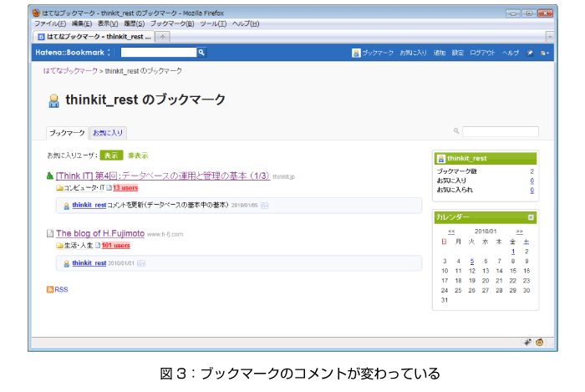Viewport: 585px width, 392px height.
Task: Expand the Hatena::Bookmark logo dropdown arrows
Action: pyautogui.click(x=109, y=53)
